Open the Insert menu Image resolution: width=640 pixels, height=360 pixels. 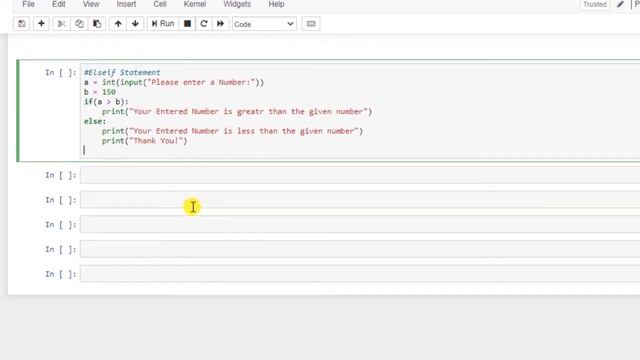[x=126, y=4]
